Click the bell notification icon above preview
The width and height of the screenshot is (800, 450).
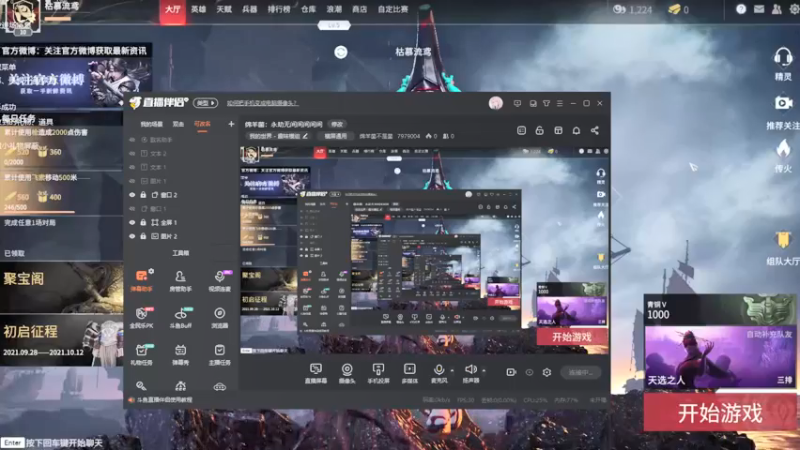pyautogui.click(x=576, y=131)
